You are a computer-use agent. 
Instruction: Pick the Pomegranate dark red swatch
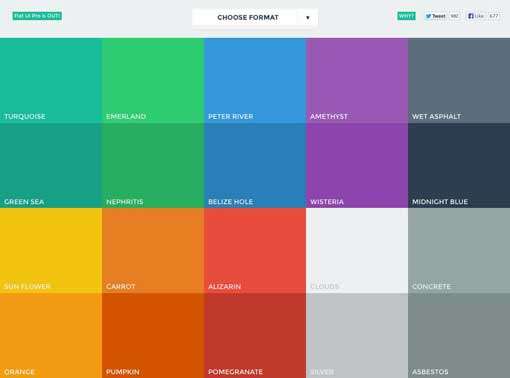tap(255, 336)
